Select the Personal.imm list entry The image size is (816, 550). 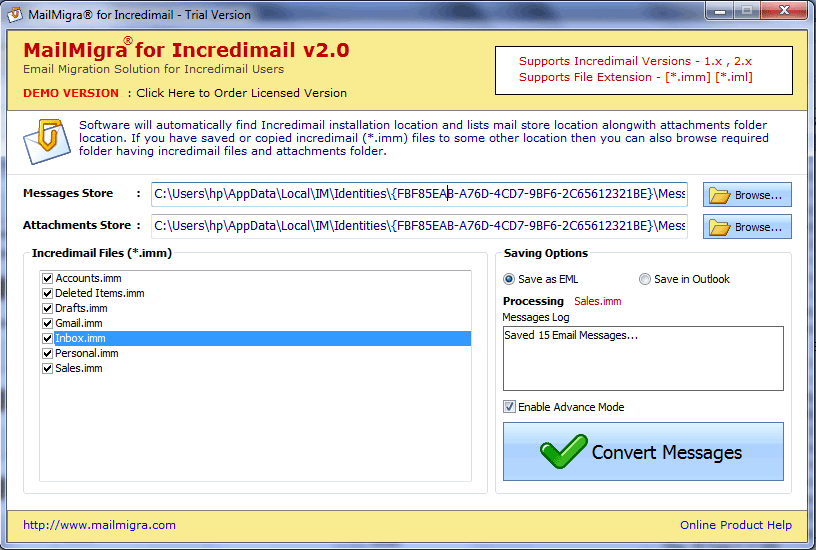click(86, 353)
